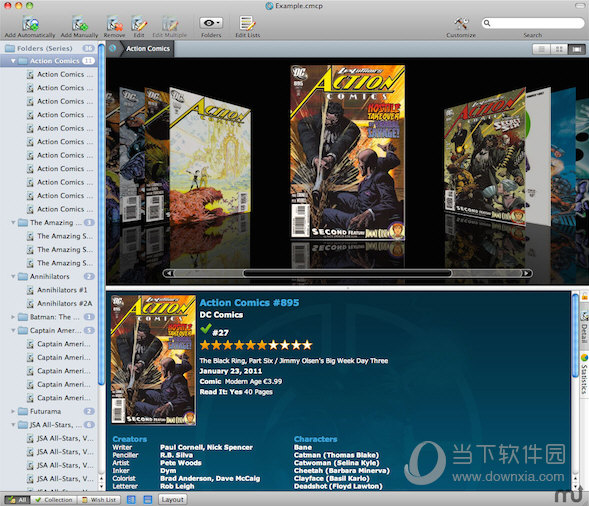Select the Wish List filter button

point(99,500)
